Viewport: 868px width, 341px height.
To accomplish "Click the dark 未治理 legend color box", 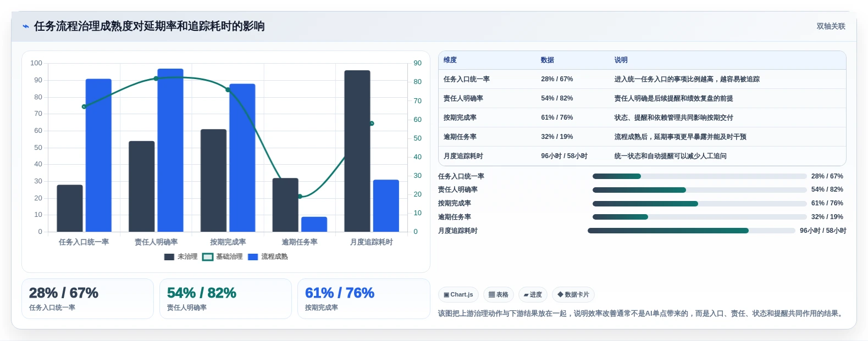I will (x=169, y=257).
